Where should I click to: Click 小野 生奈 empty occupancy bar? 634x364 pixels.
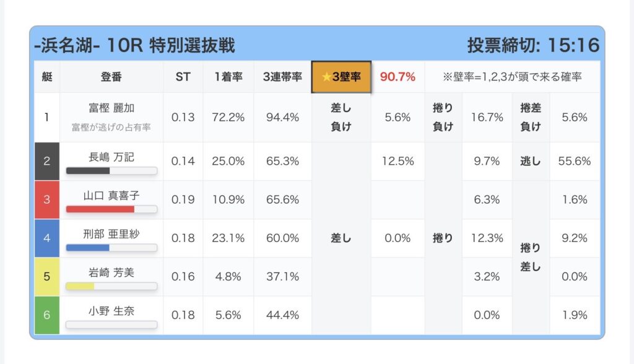111,324
